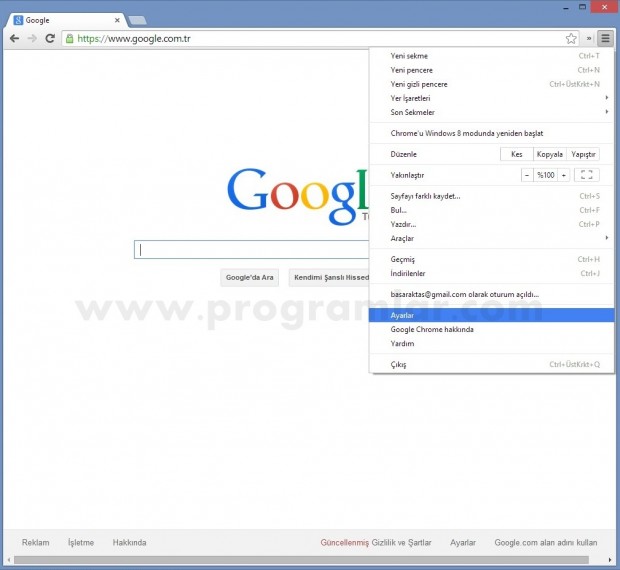
Task: Open Gizlilik ve Şartlar footer link
Action: click(x=401, y=542)
